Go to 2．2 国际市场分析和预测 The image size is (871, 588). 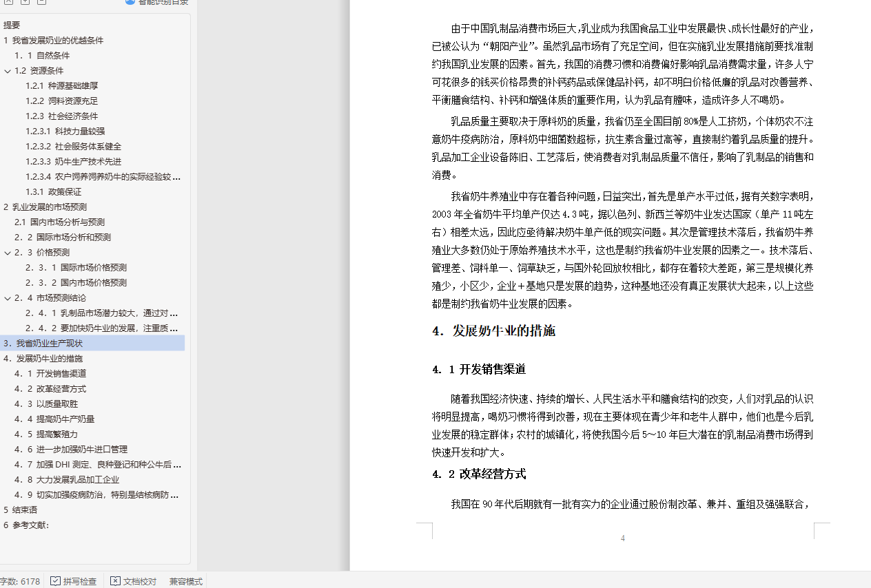(63, 238)
